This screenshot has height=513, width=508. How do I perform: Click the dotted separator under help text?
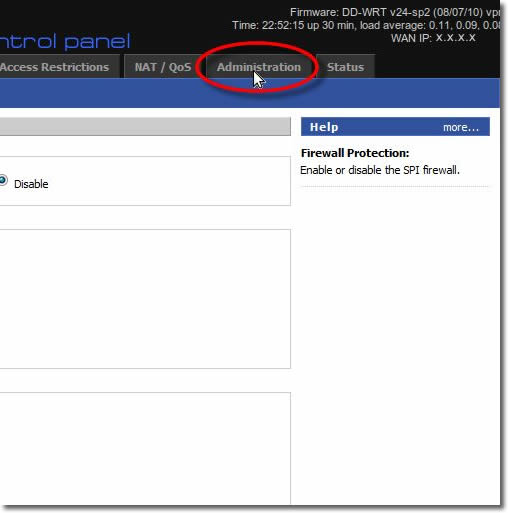coord(395,187)
